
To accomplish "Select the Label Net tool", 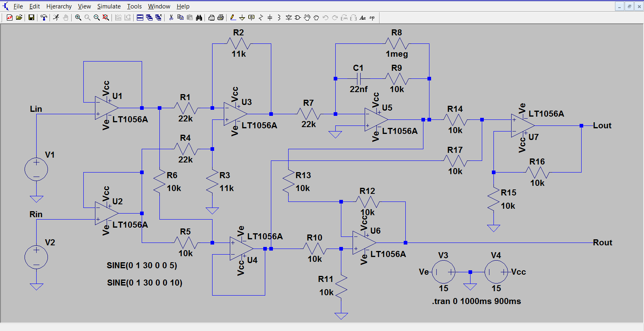I will [251, 18].
